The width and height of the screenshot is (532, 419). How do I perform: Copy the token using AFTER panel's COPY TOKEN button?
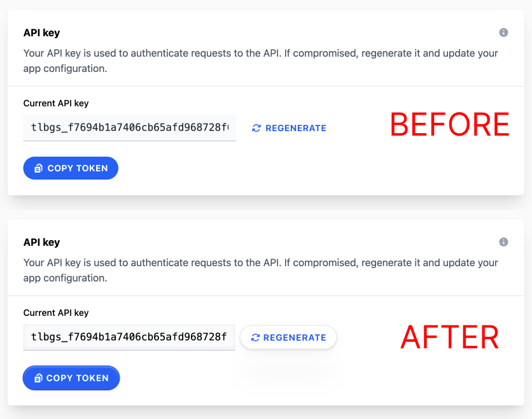[x=71, y=378]
